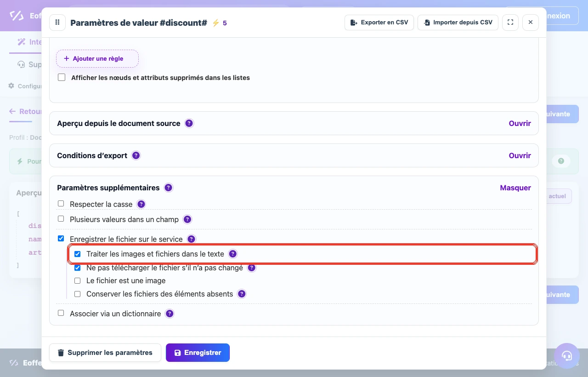Uncheck Ne pas télécharger le fichier s'il n'a pas changé

(78, 268)
